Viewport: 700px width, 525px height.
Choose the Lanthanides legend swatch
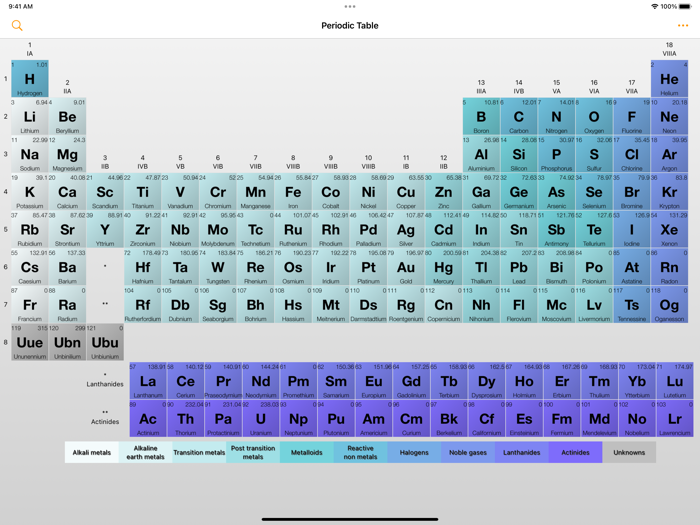[522, 452]
